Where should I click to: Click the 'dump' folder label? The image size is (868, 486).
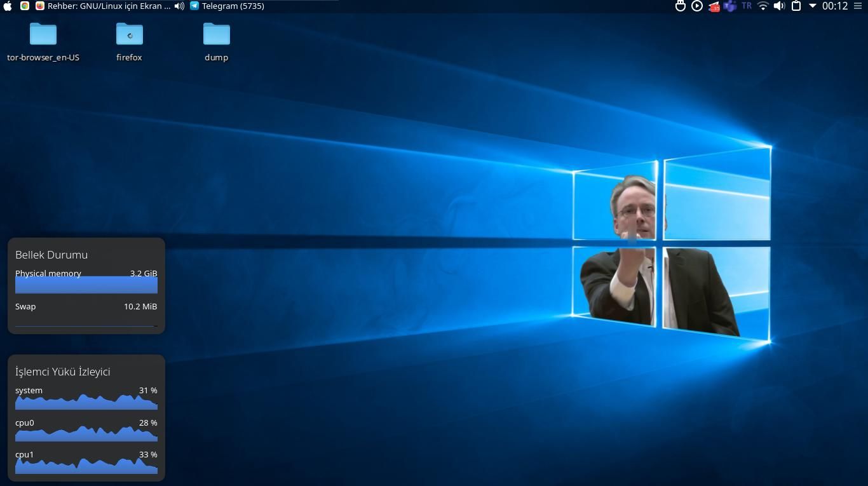pos(217,57)
